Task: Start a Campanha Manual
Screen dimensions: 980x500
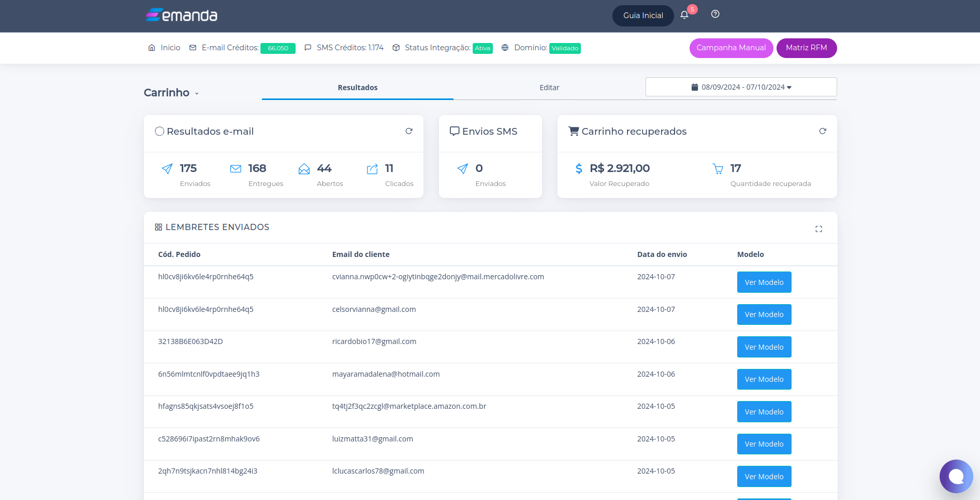Action: tap(731, 48)
